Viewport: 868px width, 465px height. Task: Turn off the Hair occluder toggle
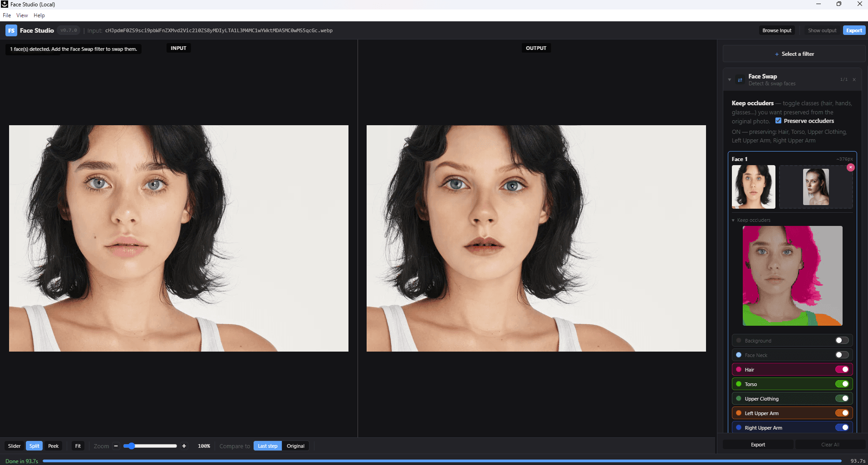coord(842,369)
